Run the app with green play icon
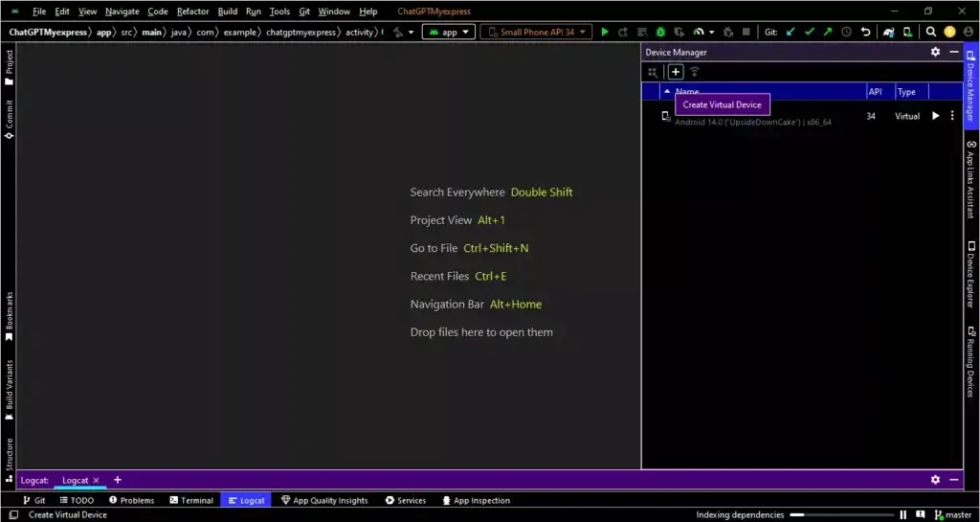 tap(605, 32)
